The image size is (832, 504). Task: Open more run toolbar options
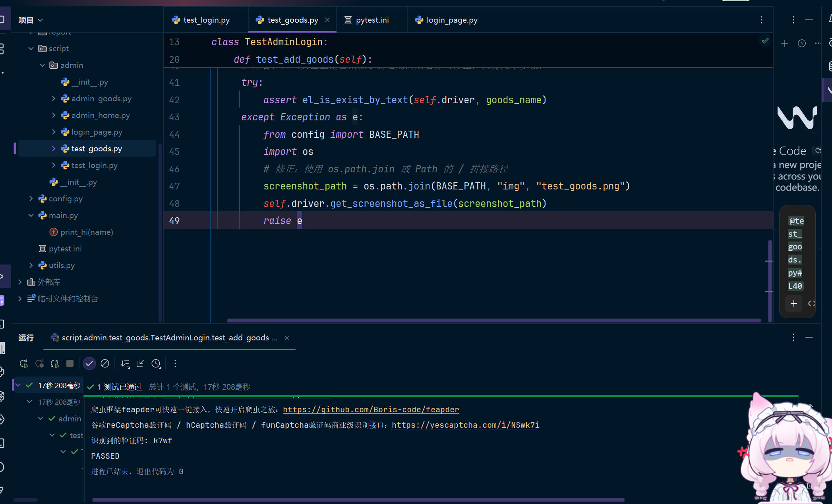175,363
